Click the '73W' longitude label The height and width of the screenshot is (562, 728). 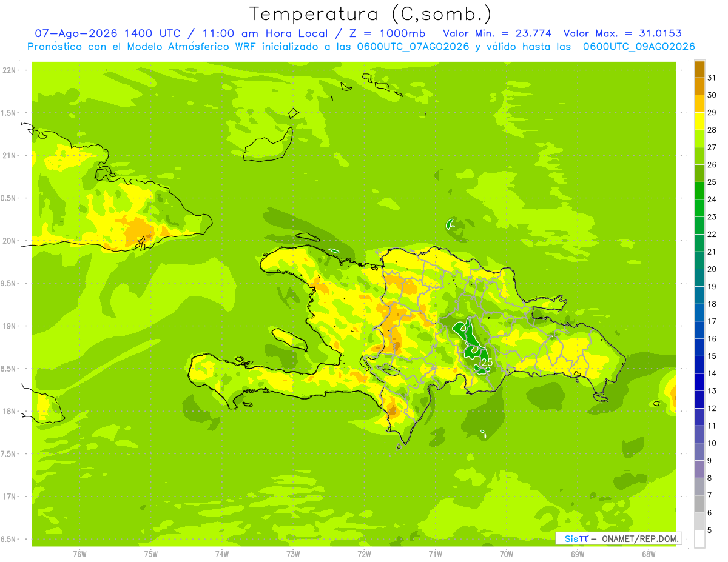click(293, 554)
